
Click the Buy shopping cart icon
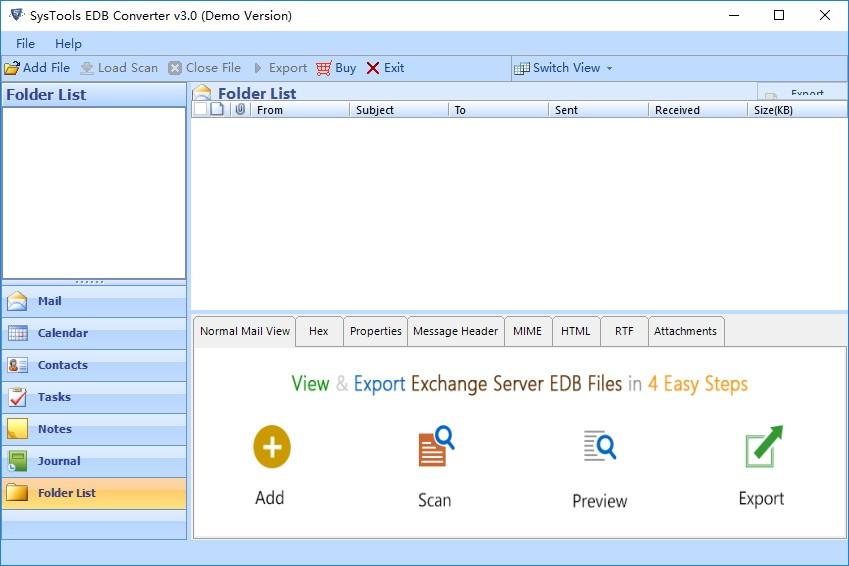323,68
